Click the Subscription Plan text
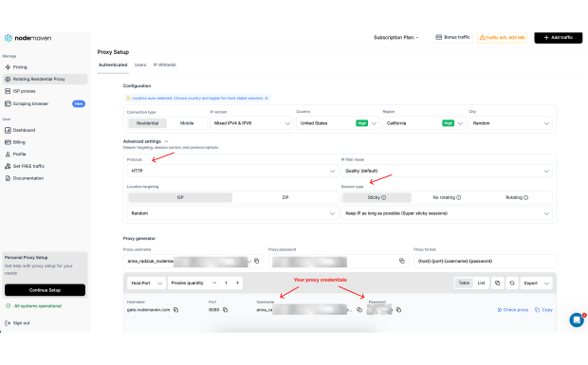This screenshot has height=365, width=588. [x=395, y=38]
